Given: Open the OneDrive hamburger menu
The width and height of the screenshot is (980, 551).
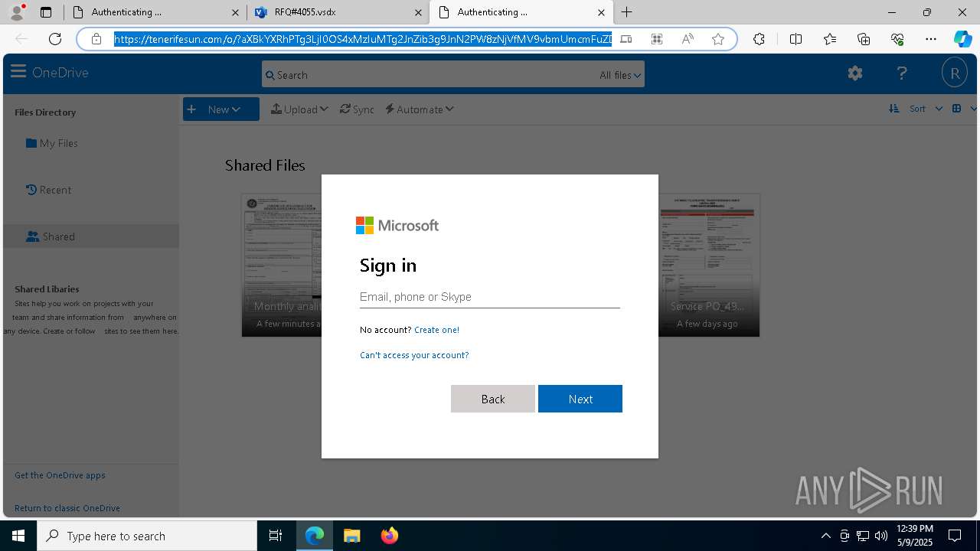Looking at the screenshot, I should click(x=18, y=72).
